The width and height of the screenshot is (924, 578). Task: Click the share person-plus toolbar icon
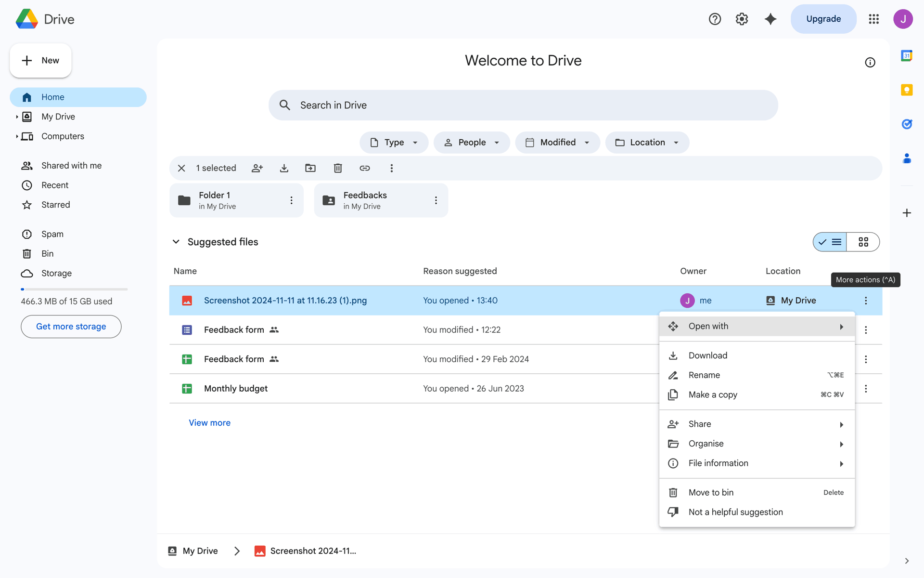tap(257, 168)
